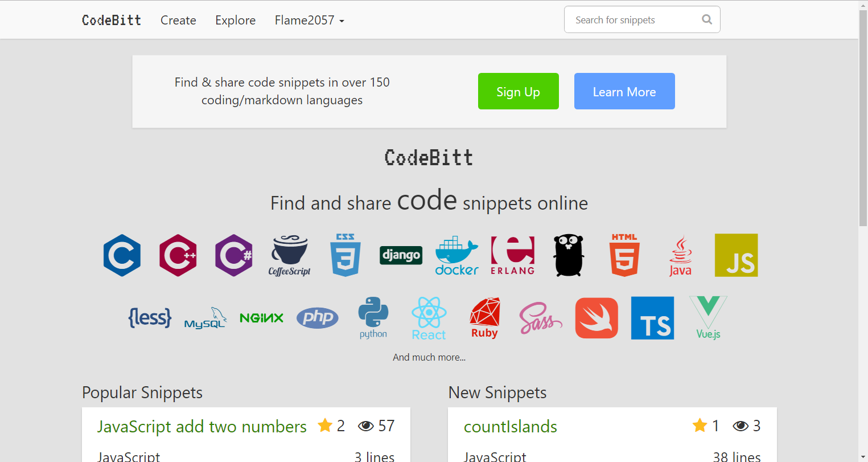This screenshot has width=868, height=462.
Task: Click the React atom logo
Action: coord(429,318)
